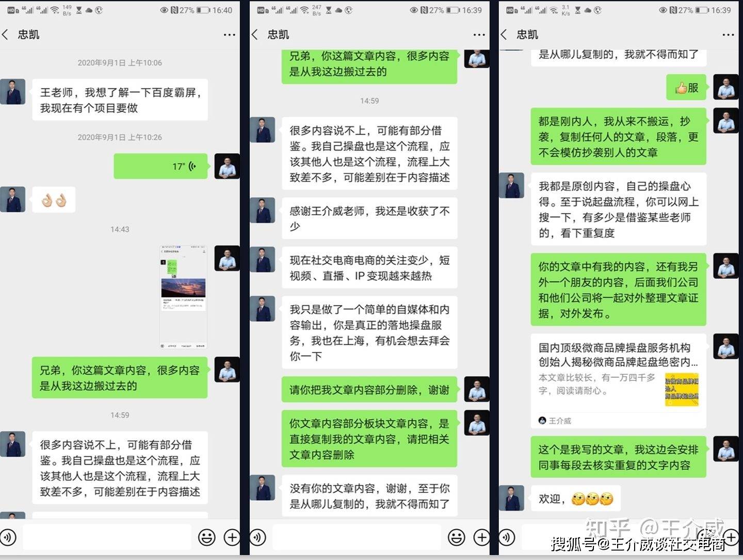Open the plus attachment button in left chat
The height and width of the screenshot is (560, 743).
coord(232,537)
